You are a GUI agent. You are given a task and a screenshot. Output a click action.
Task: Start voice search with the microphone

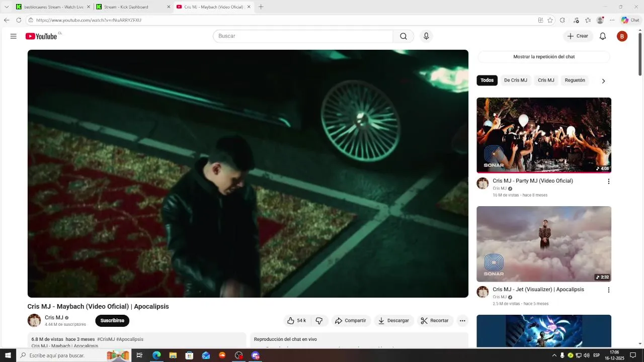tap(426, 36)
